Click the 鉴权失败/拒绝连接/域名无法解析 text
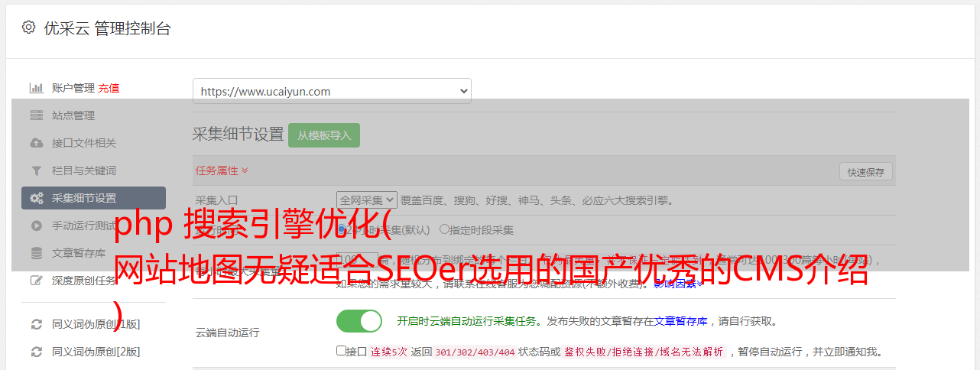This screenshot has width=980, height=370. [x=644, y=352]
